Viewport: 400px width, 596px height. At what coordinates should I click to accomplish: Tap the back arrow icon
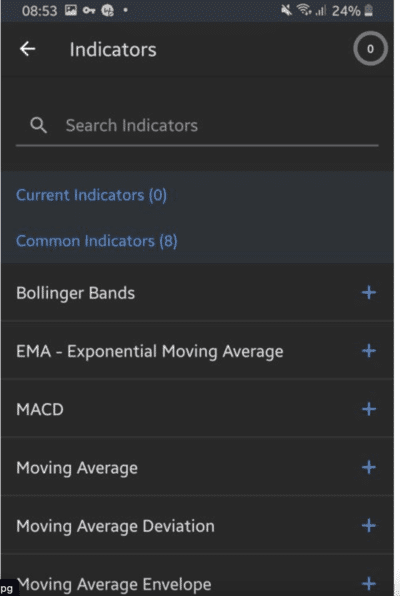(x=28, y=49)
